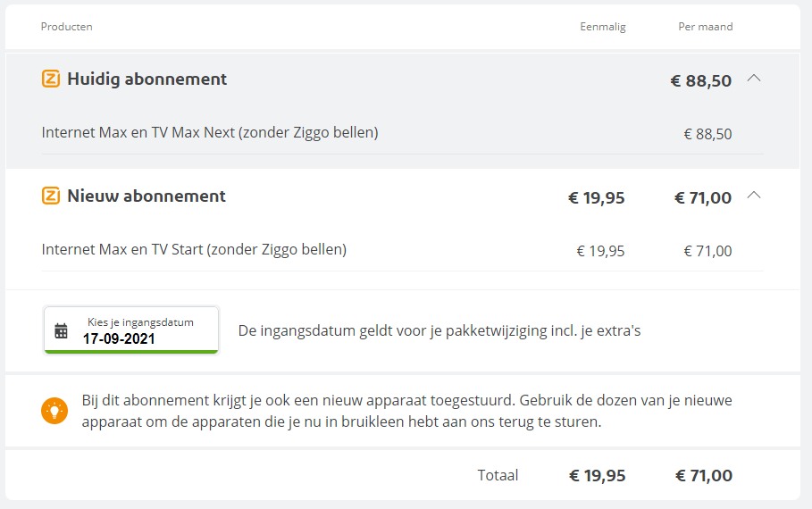Click the bold € 88,50 monthly price

click(x=700, y=80)
